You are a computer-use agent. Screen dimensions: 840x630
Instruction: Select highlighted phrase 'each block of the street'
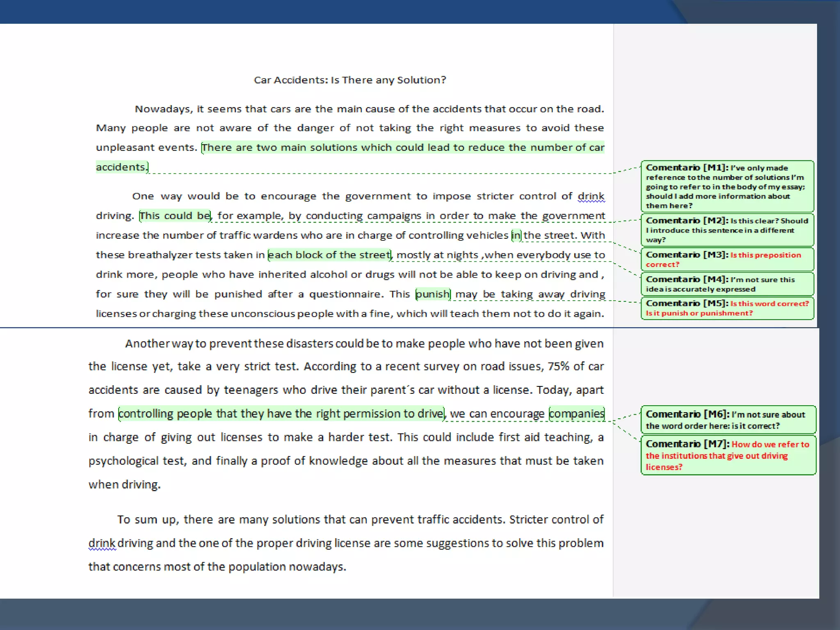click(x=329, y=255)
